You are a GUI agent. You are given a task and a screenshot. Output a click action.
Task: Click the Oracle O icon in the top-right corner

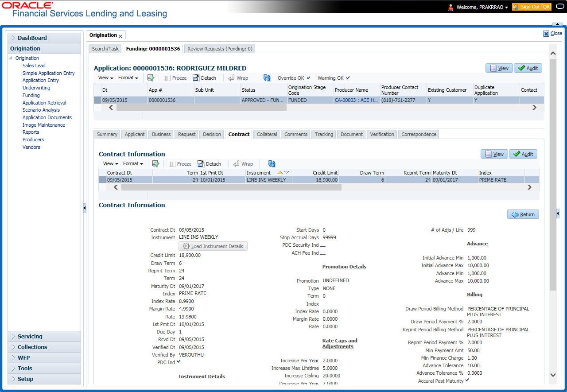tap(560, 7)
